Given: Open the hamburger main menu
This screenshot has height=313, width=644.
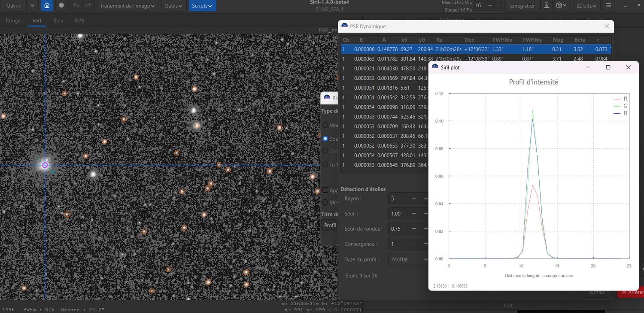Looking at the screenshot, I should coord(608,6).
